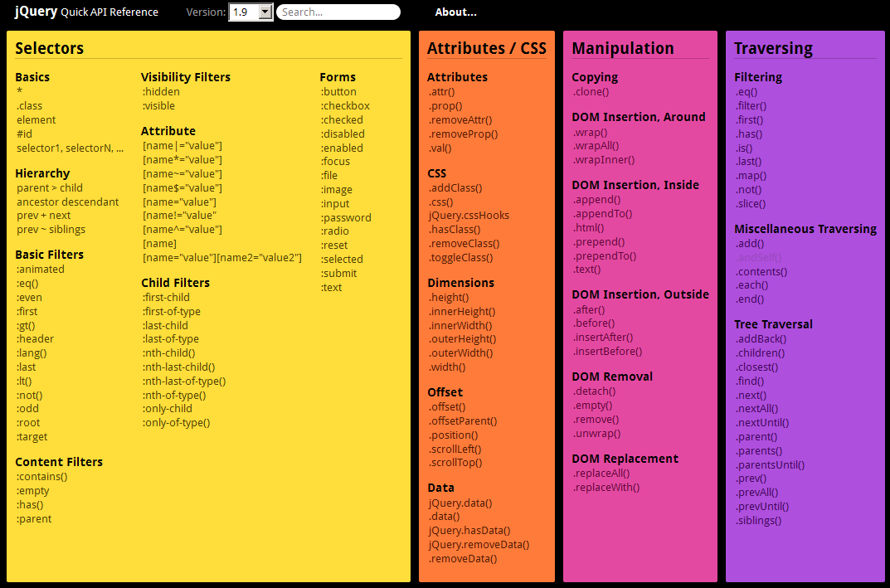The image size is (890, 588).
Task: Click the .val() entry
Action: tap(440, 148)
